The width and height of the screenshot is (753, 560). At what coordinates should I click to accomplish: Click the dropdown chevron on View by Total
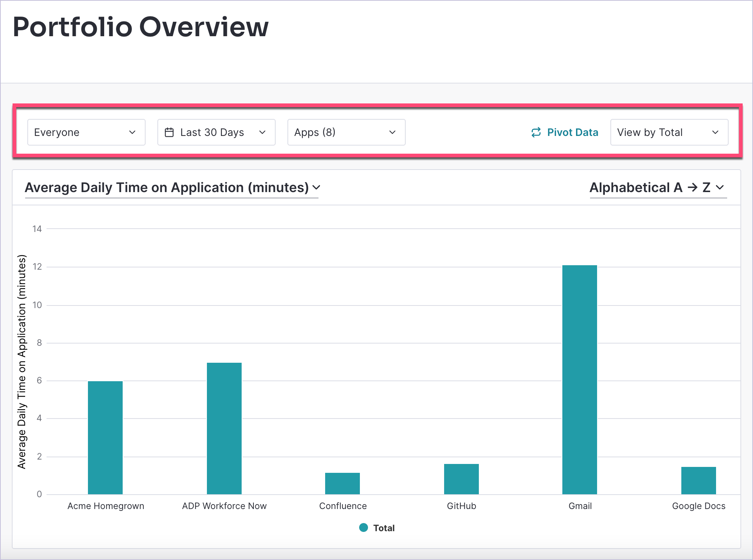tap(716, 132)
